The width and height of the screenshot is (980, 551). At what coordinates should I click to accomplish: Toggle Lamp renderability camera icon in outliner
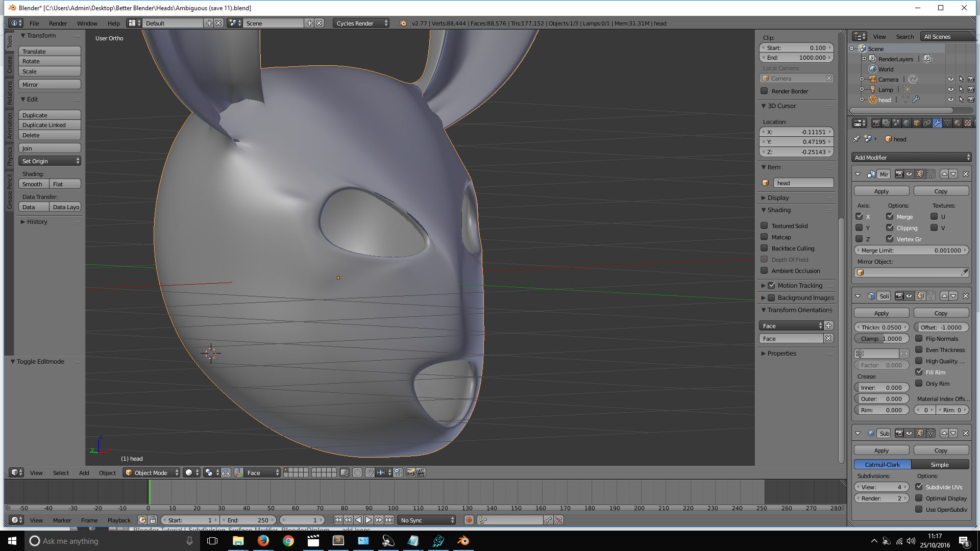pyautogui.click(x=971, y=89)
